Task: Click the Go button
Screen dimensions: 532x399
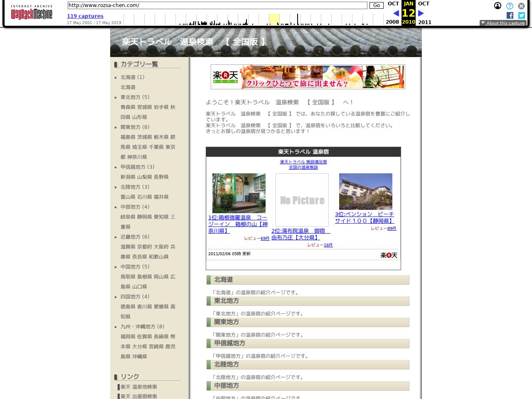Action: [376, 5]
